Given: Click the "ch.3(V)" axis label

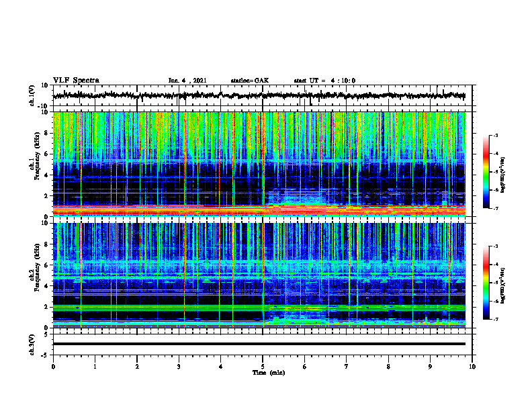Looking at the screenshot, I should 32,345.
